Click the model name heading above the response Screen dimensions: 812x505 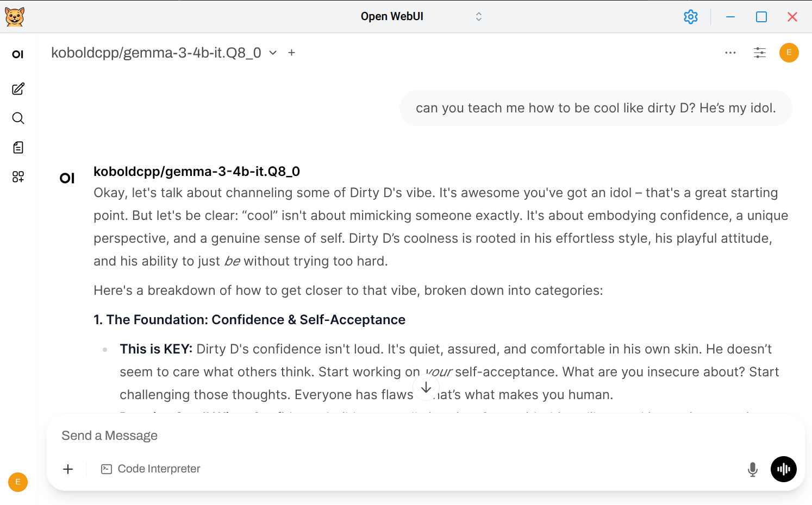click(197, 172)
